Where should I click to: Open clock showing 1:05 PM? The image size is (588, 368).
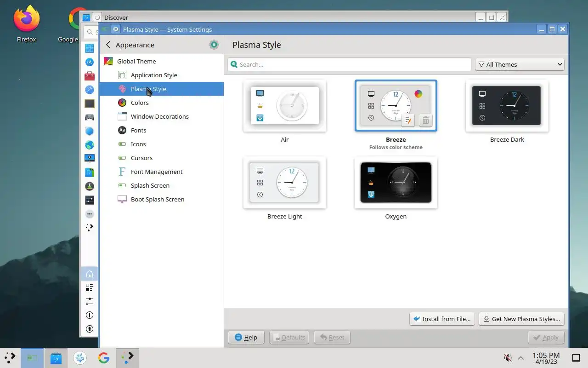point(546,358)
